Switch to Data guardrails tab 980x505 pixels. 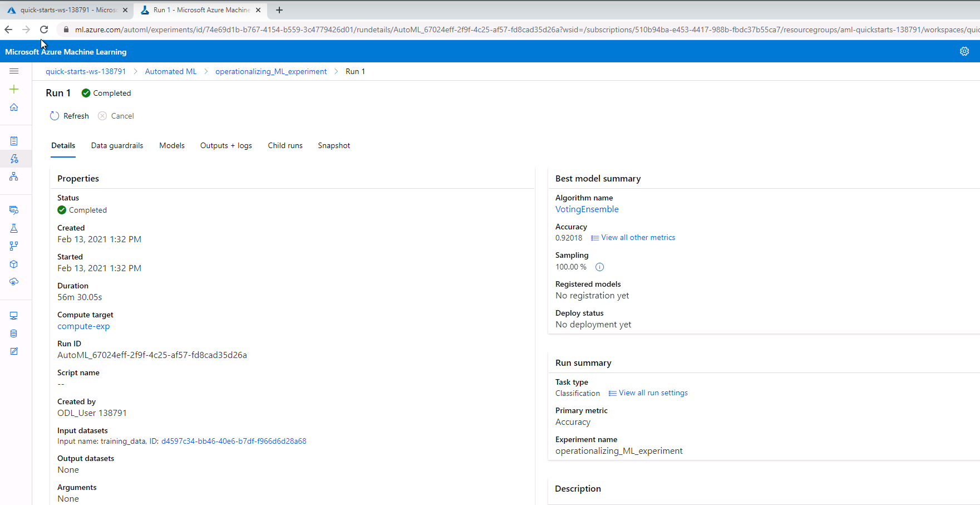[x=117, y=145]
